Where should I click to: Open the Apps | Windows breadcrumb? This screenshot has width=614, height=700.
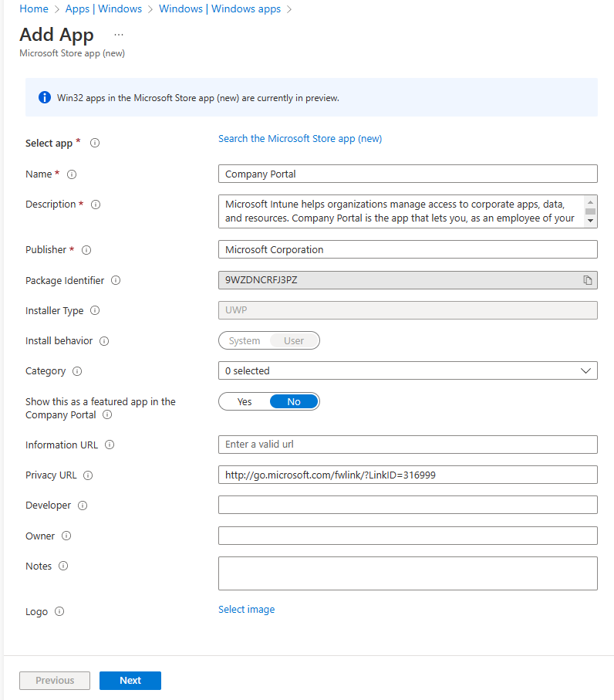click(x=103, y=9)
